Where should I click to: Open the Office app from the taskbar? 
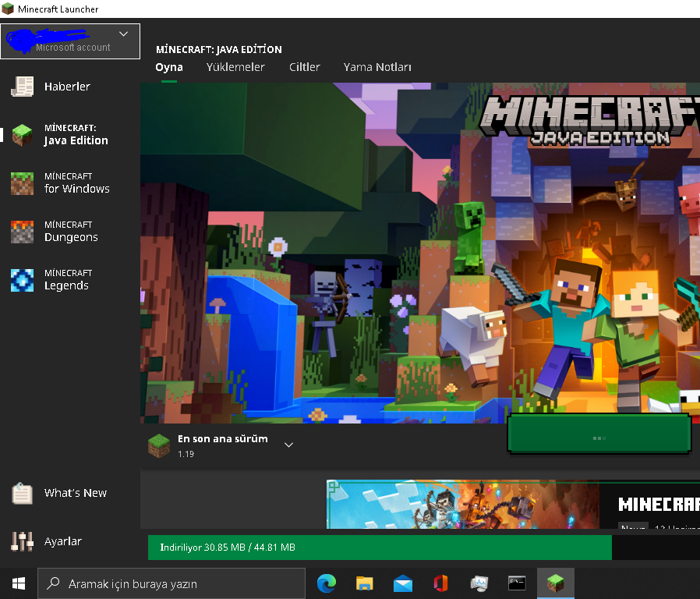coord(440,584)
